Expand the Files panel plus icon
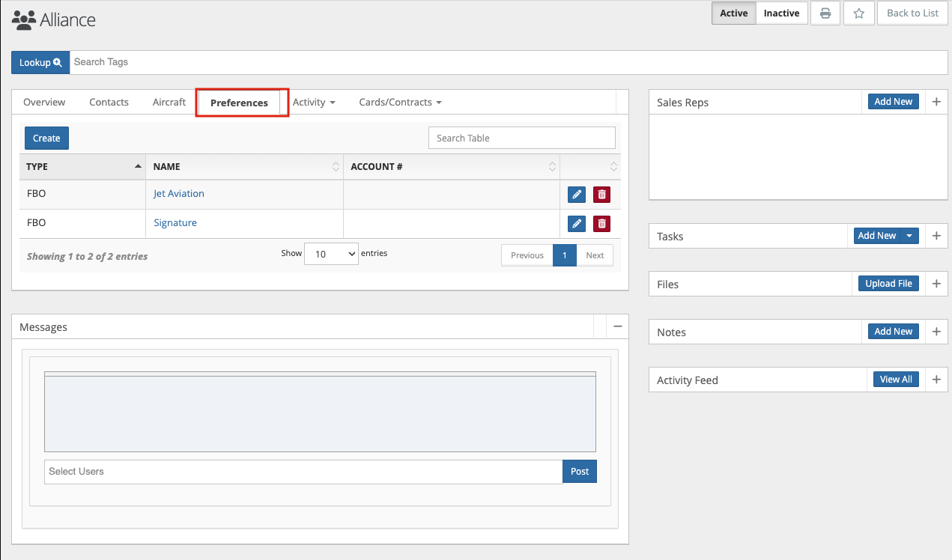Viewport: 952px width, 560px height. (936, 284)
